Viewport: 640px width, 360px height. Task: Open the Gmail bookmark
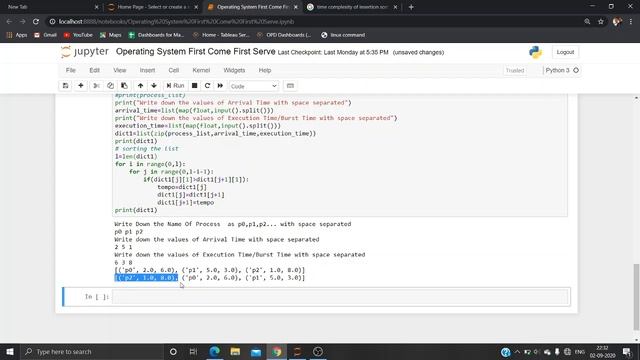click(x=45, y=35)
